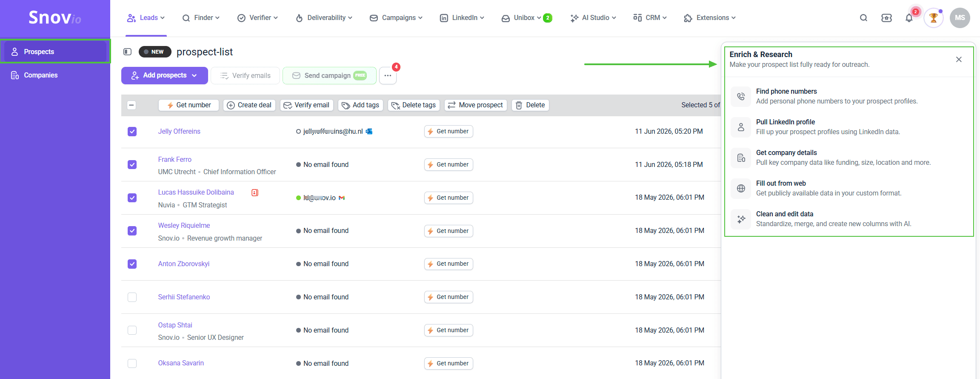The image size is (980, 379).
Task: Uncheck the Frank Ferro row checkbox
Action: 132,165
